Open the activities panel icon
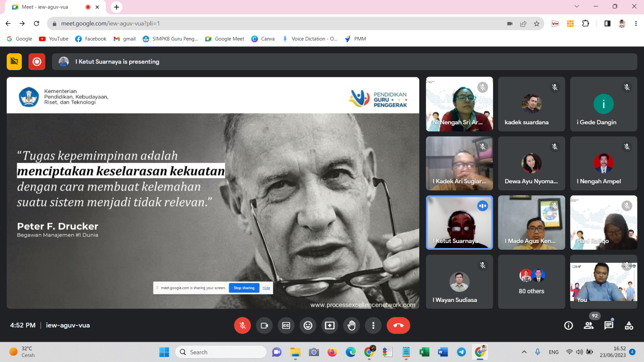644x362 pixels. [x=629, y=326]
